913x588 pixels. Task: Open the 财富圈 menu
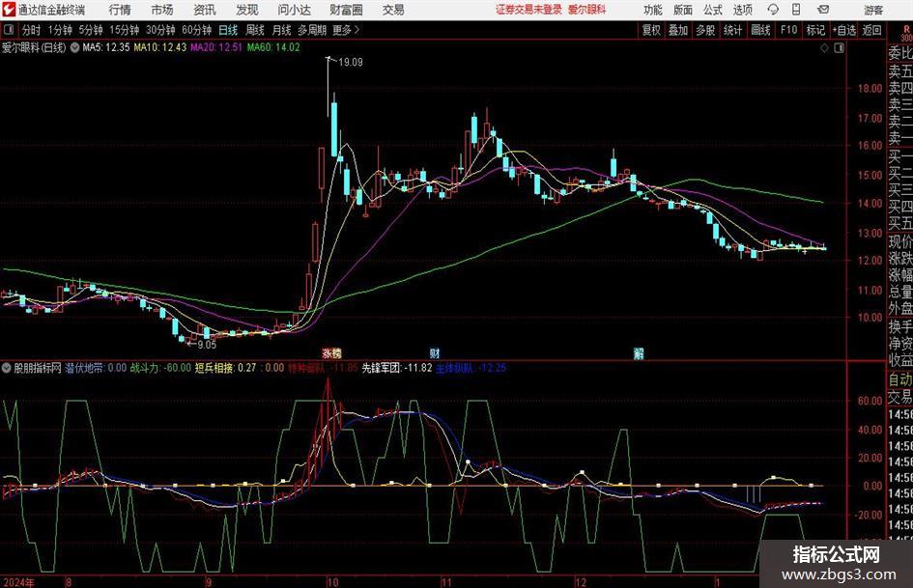[346, 10]
